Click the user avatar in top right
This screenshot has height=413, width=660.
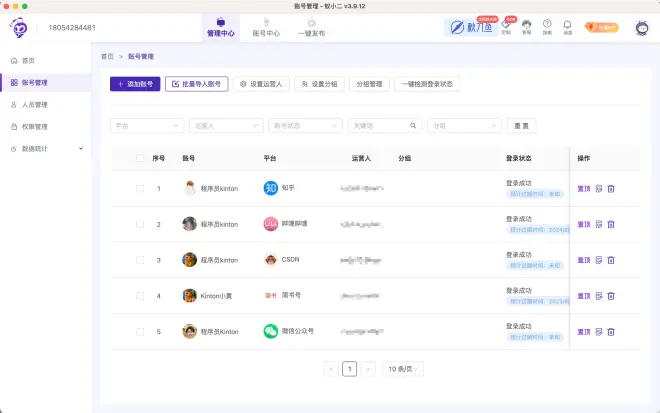coord(642,29)
